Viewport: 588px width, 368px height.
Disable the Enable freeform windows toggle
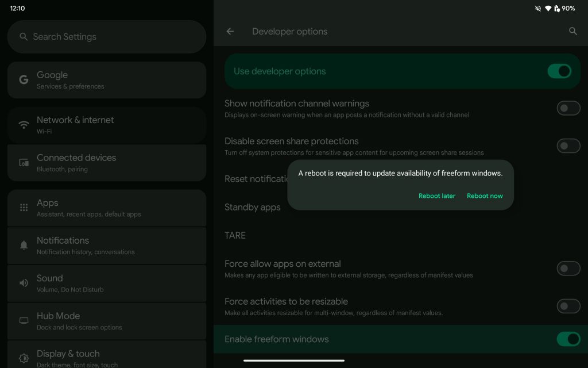tap(568, 339)
